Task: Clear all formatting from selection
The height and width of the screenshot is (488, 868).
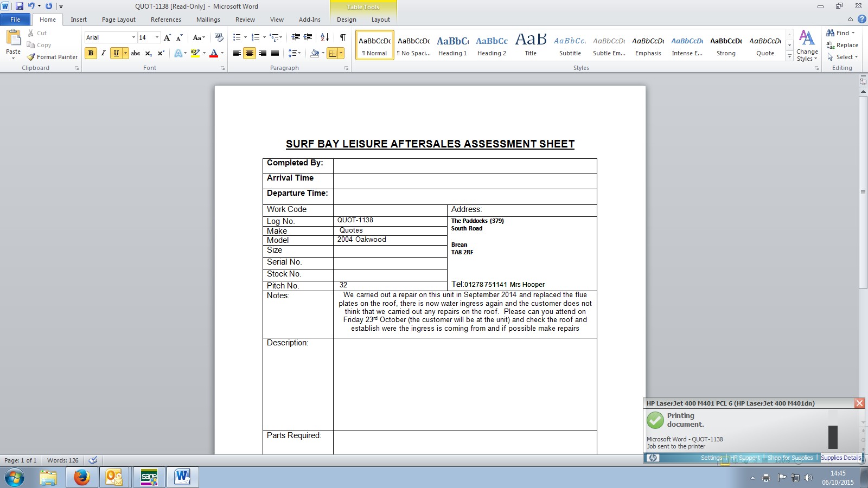Action: (219, 37)
